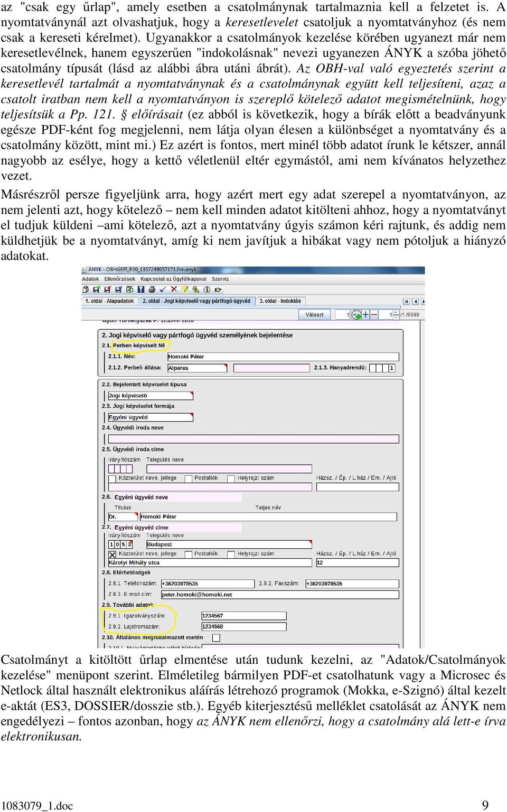Select 2. oldal - Jogi képviselő tab
Image resolution: width=507 pixels, height=812 pixels.
point(196,301)
